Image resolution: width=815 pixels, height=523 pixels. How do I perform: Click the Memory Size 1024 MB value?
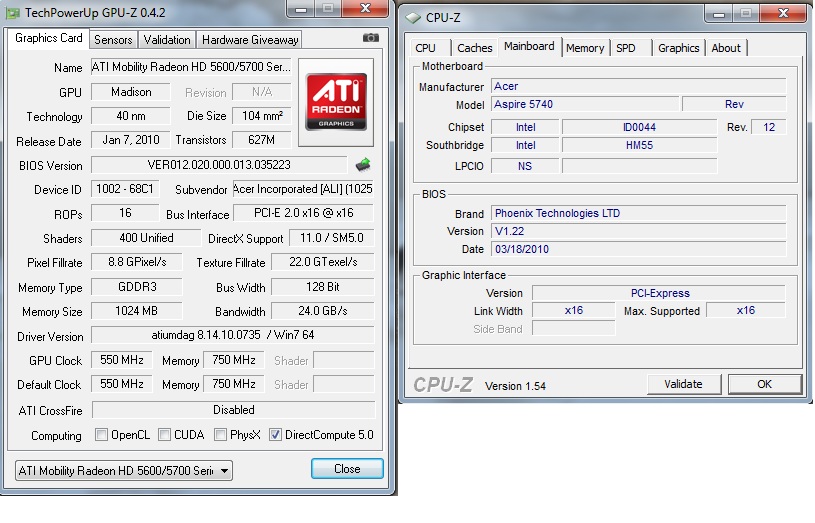point(137,311)
